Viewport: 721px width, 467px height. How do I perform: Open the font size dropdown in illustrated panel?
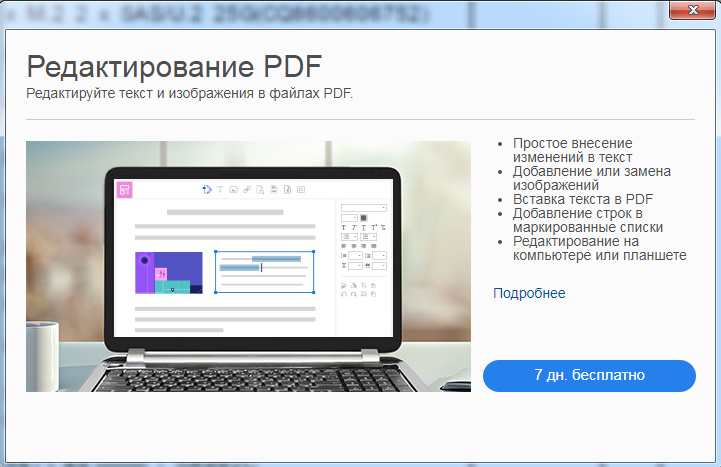click(x=349, y=218)
